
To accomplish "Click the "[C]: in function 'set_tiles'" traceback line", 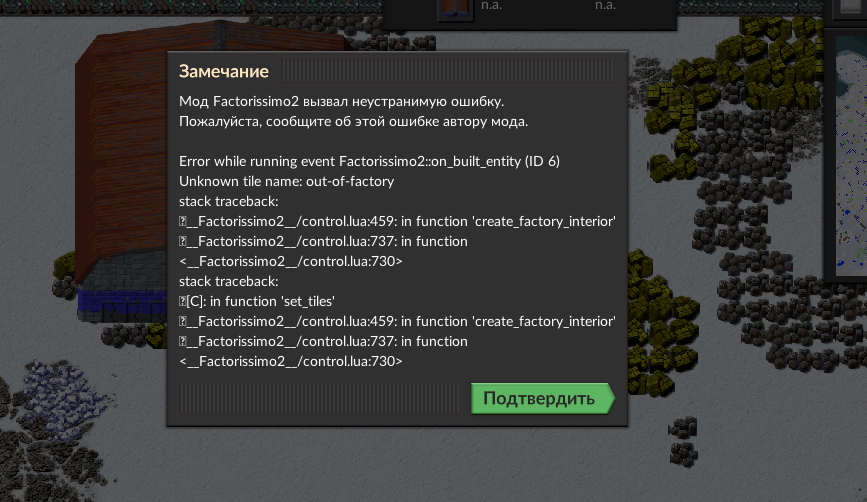I will [x=257, y=301].
